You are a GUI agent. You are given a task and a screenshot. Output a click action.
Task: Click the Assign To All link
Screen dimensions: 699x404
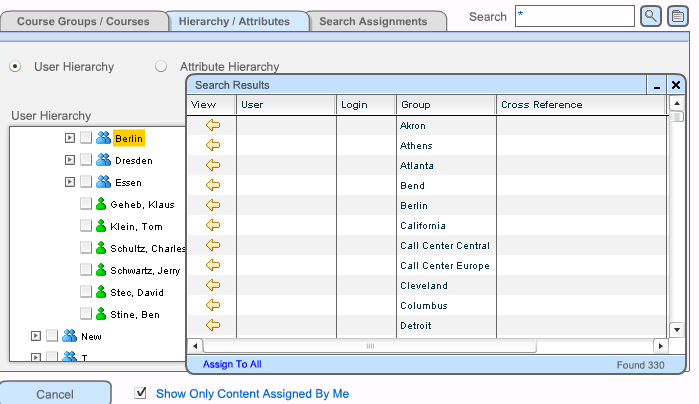232,365
